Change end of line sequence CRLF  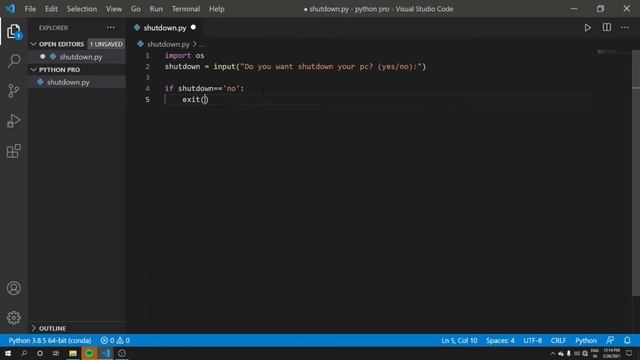pyautogui.click(x=558, y=340)
